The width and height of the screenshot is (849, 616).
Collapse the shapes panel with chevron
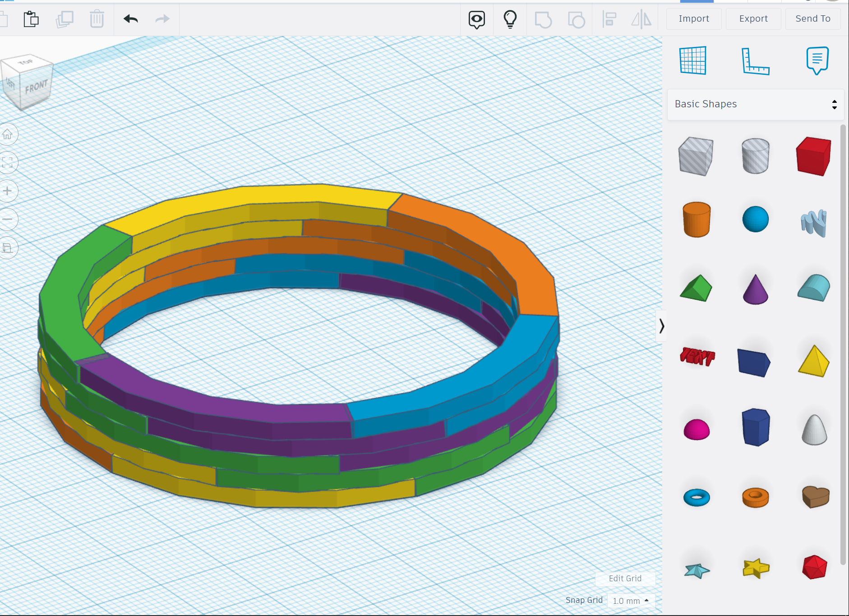pyautogui.click(x=661, y=326)
